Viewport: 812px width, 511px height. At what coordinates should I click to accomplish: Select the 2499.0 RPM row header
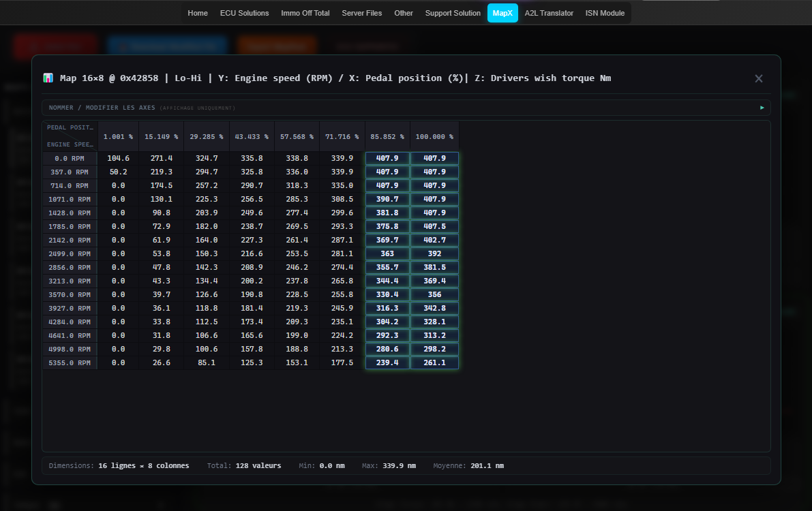(x=70, y=253)
